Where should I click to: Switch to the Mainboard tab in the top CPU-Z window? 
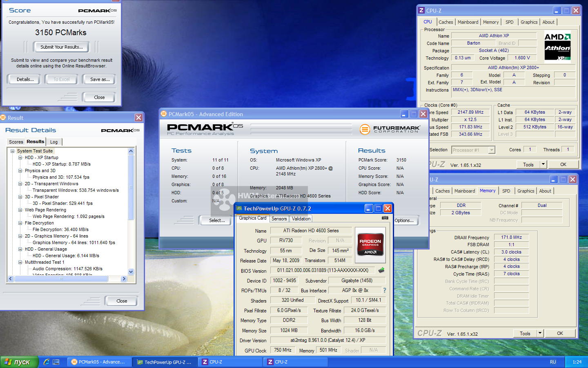click(x=468, y=22)
